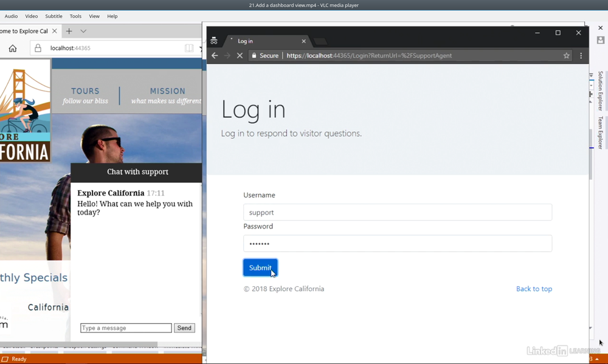The width and height of the screenshot is (608, 364).
Task: Toggle Edge reading view icon
Action: click(189, 48)
